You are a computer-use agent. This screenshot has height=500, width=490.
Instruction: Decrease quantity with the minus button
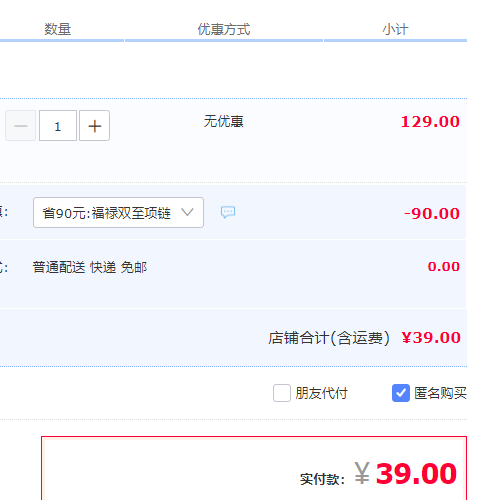(21, 126)
